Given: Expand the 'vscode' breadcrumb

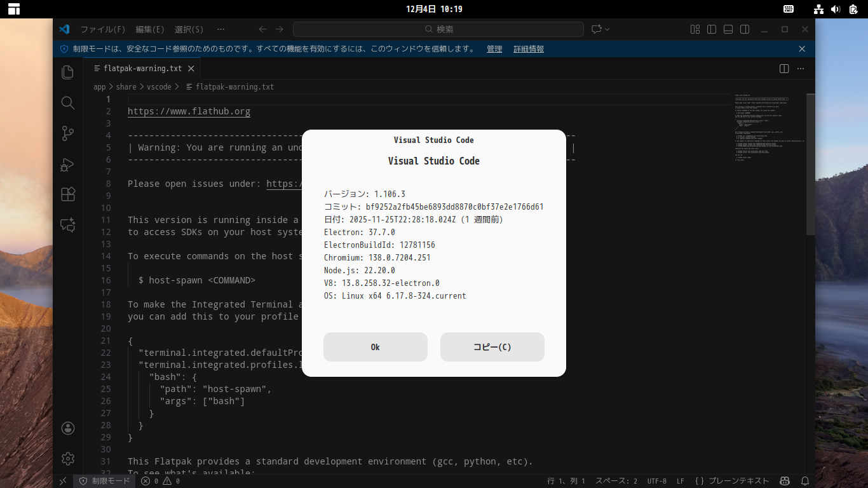Looking at the screenshot, I should pos(159,87).
